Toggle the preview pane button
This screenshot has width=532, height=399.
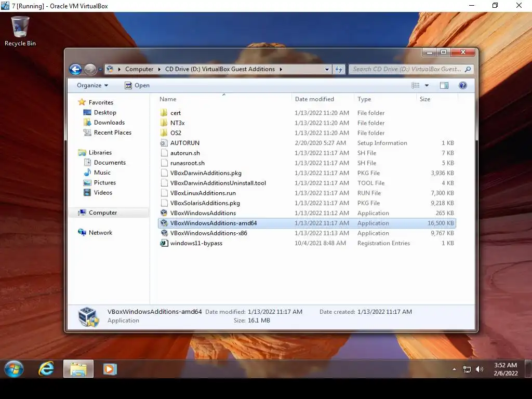tap(444, 86)
